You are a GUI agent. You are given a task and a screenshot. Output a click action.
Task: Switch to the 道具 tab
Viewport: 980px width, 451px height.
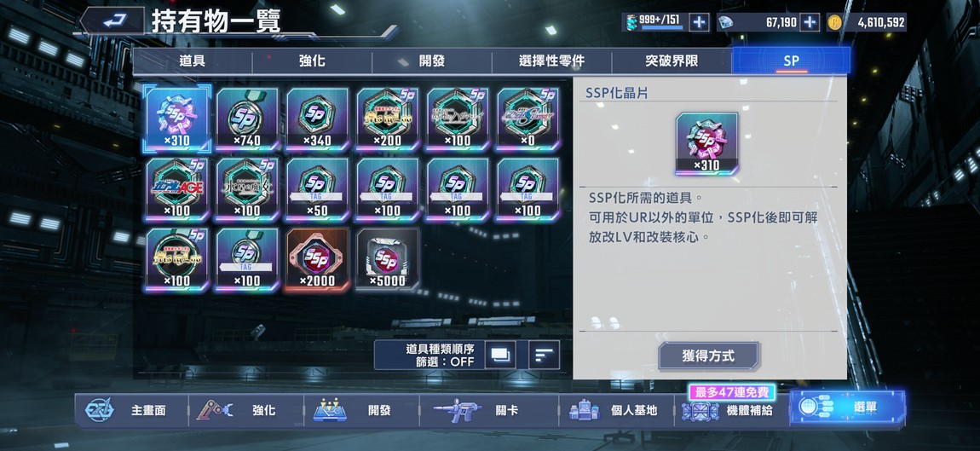click(192, 61)
